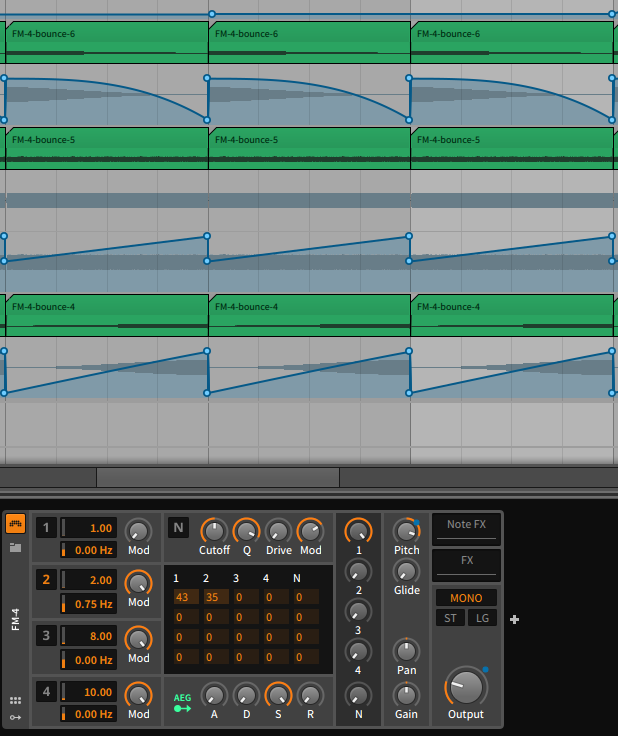Toggle the noise N filter button
This screenshot has height=736, width=618.
click(178, 528)
